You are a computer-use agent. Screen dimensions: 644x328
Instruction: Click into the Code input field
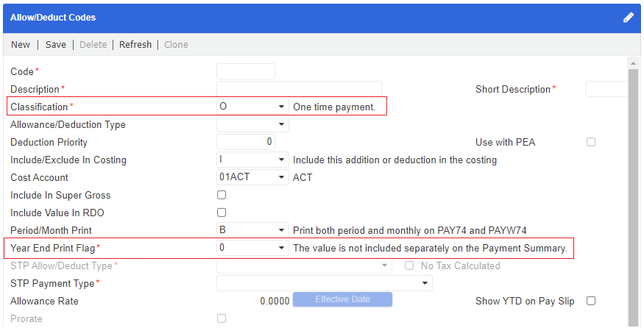point(245,71)
